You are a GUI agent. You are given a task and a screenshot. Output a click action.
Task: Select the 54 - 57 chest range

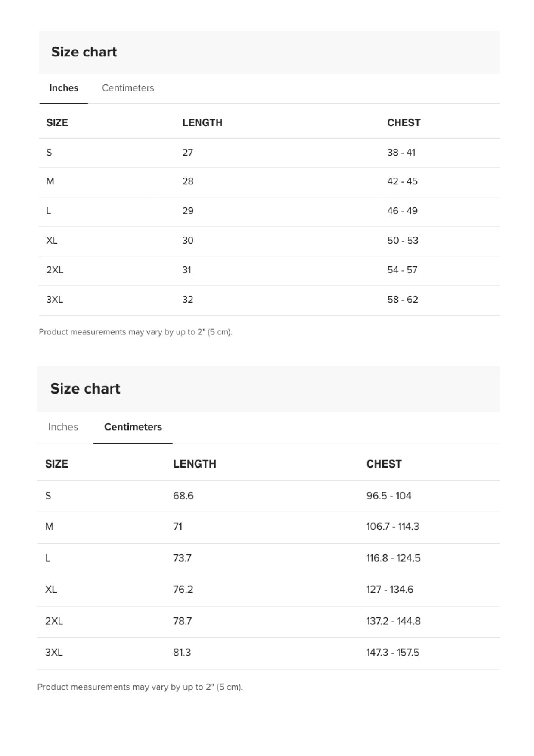pos(402,270)
